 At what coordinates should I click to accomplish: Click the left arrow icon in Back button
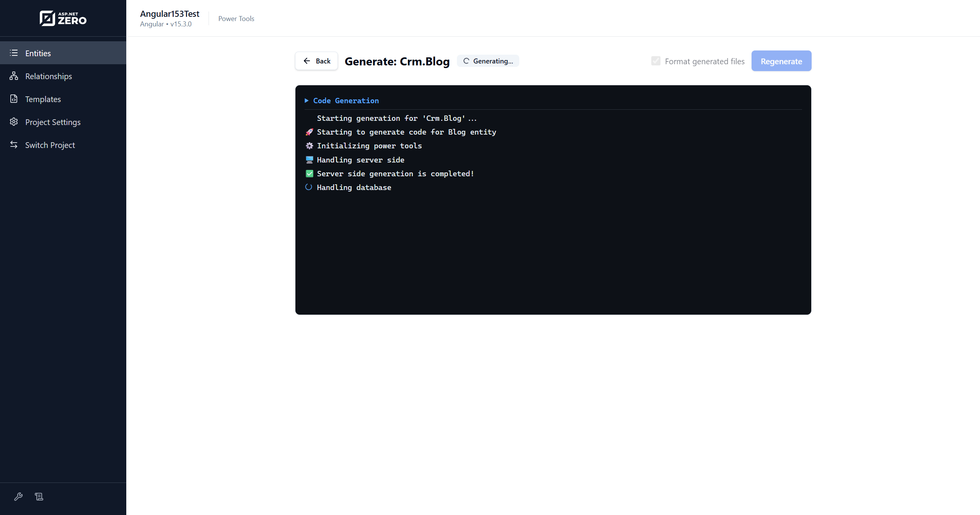coord(307,61)
